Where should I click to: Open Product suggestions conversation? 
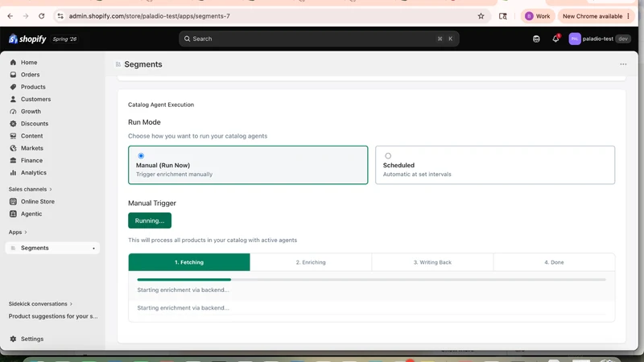(x=53, y=316)
